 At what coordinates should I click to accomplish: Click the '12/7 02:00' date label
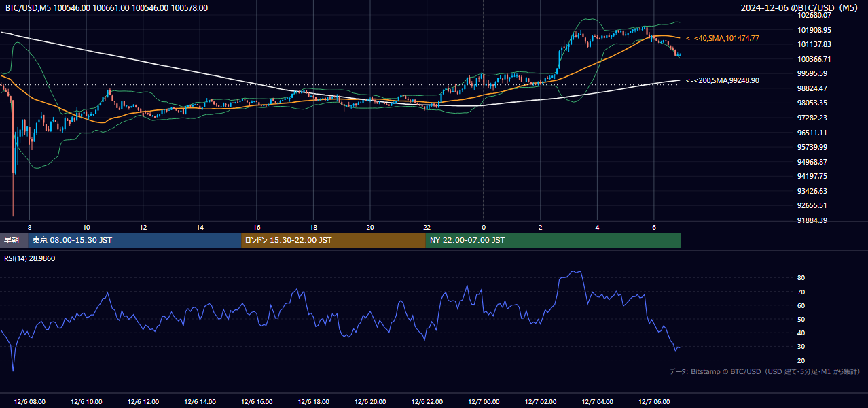pyautogui.click(x=540, y=402)
